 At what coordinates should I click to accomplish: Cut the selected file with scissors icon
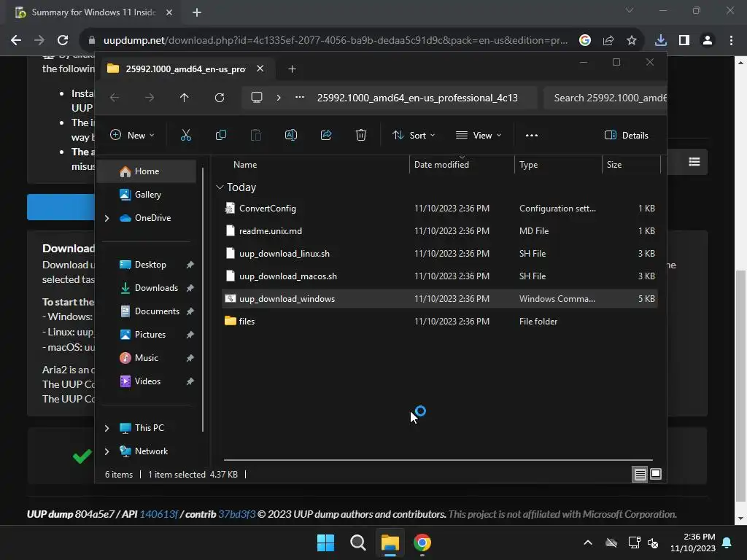[186, 135]
